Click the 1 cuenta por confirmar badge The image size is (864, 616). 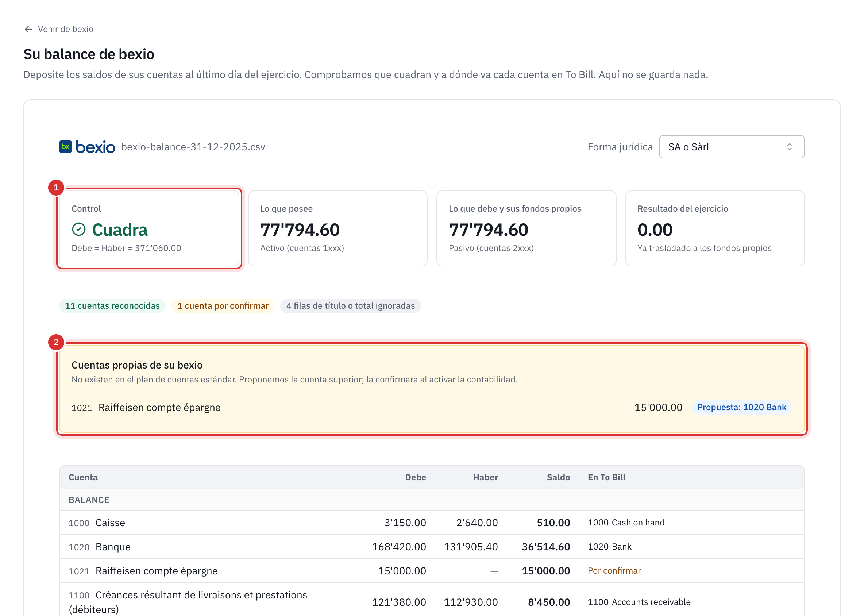223,306
